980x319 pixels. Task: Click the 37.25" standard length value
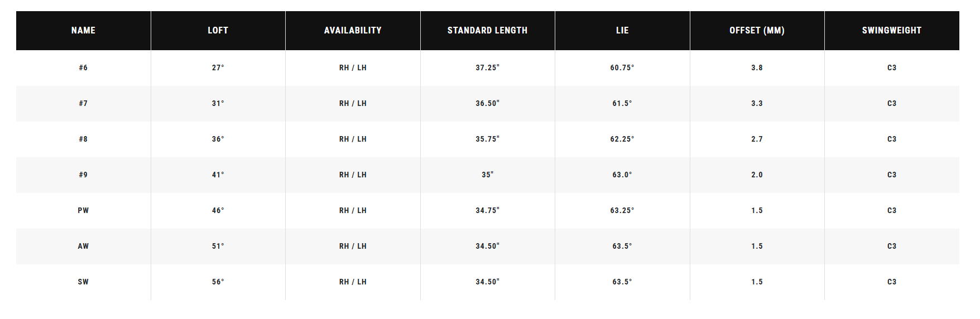[x=487, y=68]
